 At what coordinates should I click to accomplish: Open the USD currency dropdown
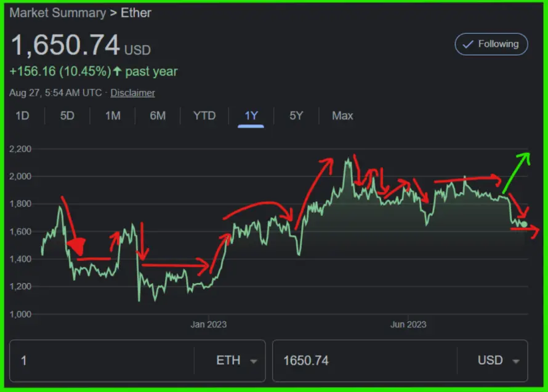498,361
